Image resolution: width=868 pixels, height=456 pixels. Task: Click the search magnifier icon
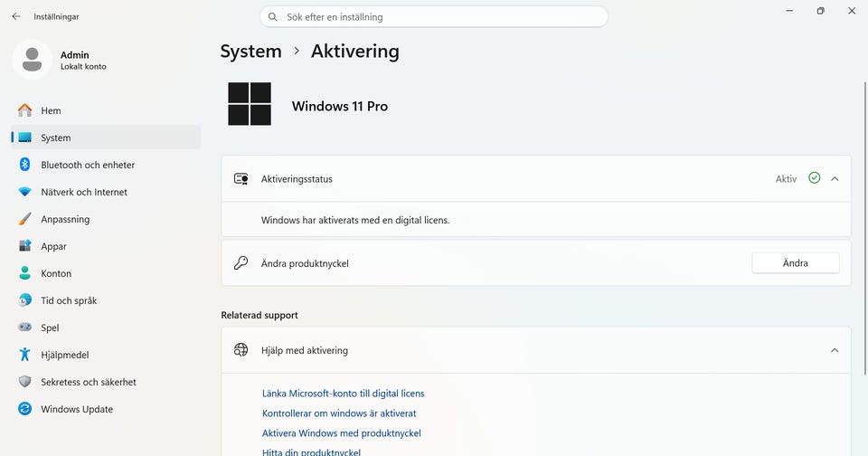[x=273, y=17]
